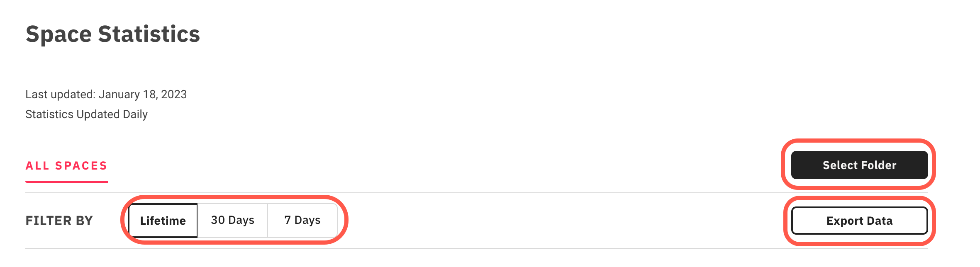Click the Space Statistics page heading
The width and height of the screenshot is (980, 267).
(112, 34)
